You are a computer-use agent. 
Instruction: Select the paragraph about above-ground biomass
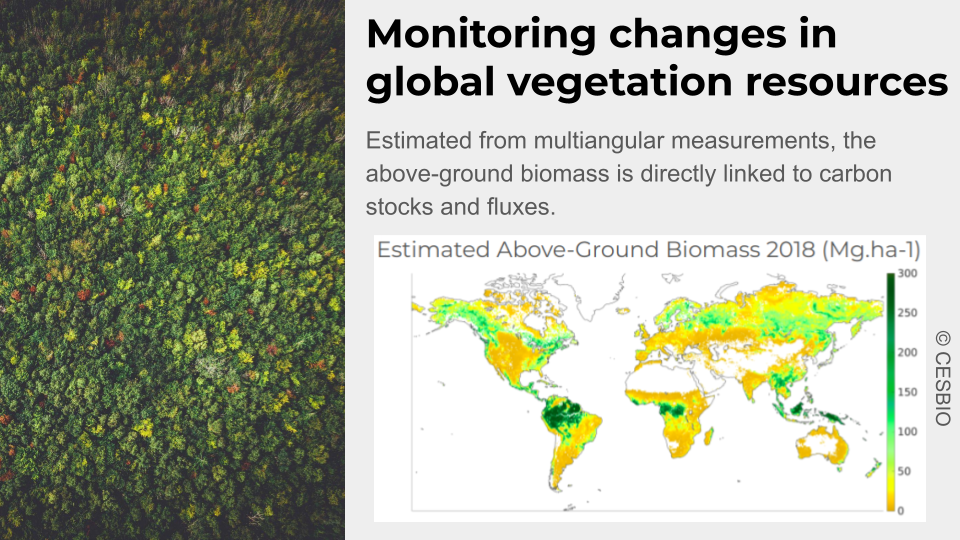pos(629,173)
